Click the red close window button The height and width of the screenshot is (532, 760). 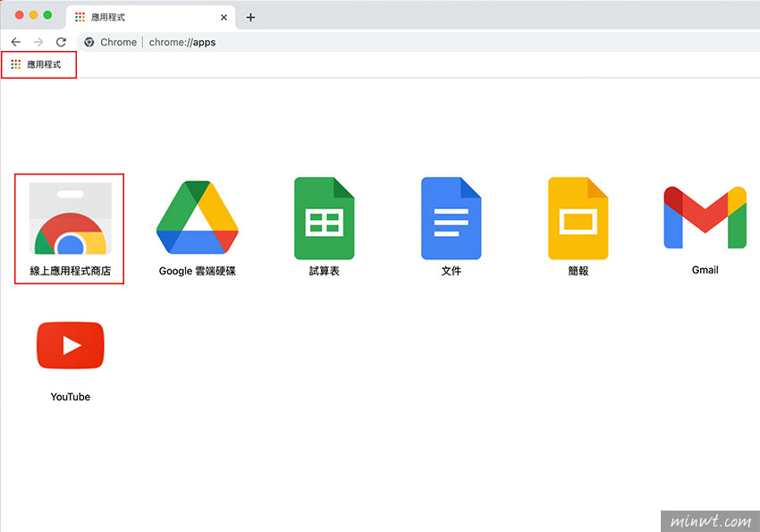pyautogui.click(x=20, y=15)
